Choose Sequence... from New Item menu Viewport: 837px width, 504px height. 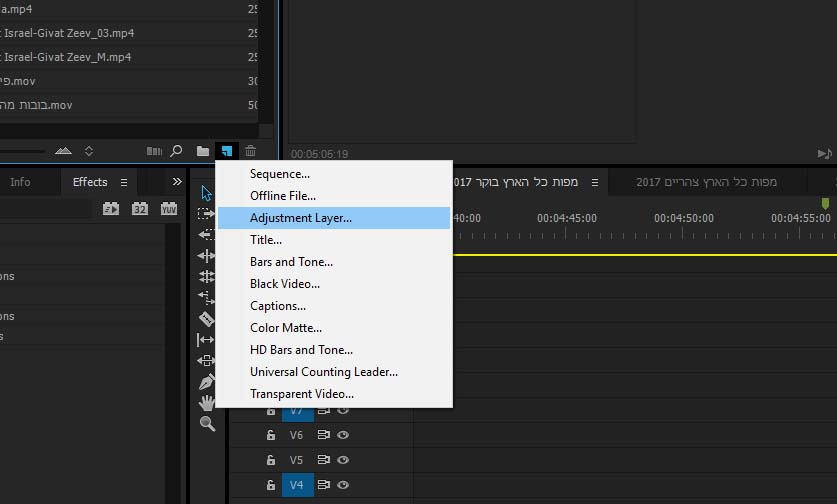pyautogui.click(x=334, y=174)
